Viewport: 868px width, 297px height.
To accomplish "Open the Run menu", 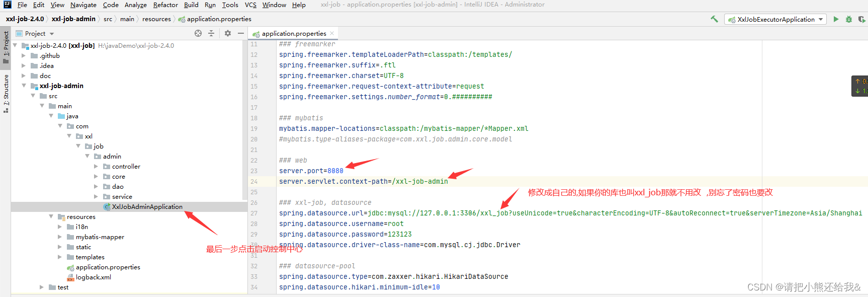I will click(x=210, y=5).
